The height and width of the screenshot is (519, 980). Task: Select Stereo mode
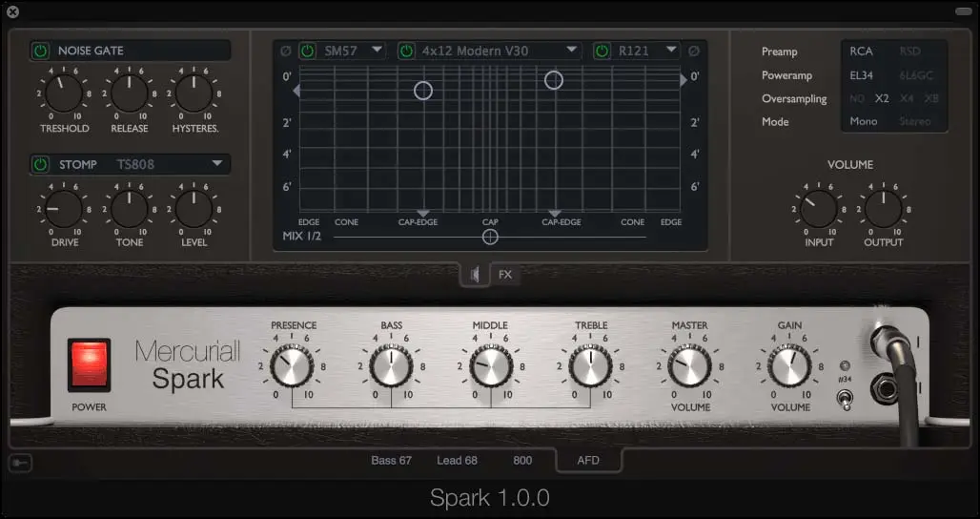pos(915,121)
